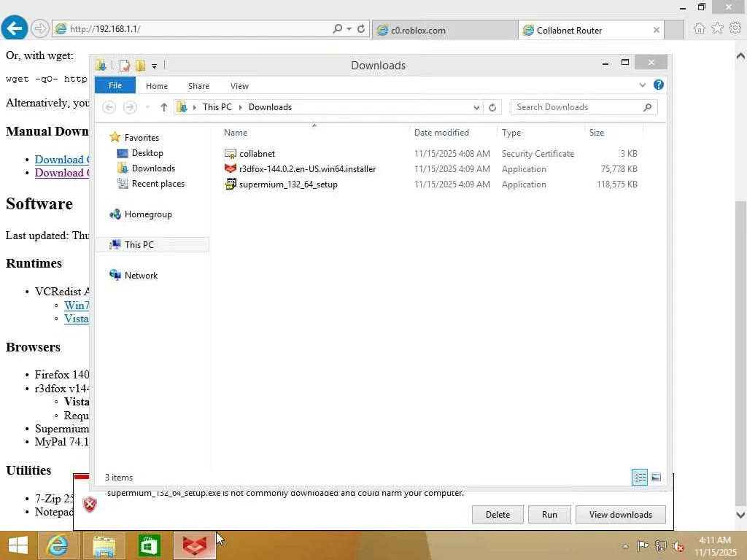Select Desktop in the navigation pane
The image size is (747, 560).
click(x=147, y=153)
